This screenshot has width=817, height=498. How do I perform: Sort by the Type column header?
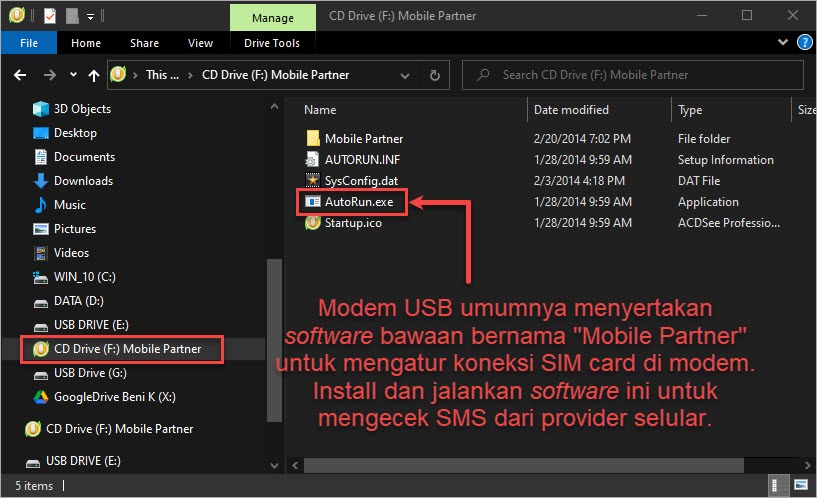pos(690,110)
